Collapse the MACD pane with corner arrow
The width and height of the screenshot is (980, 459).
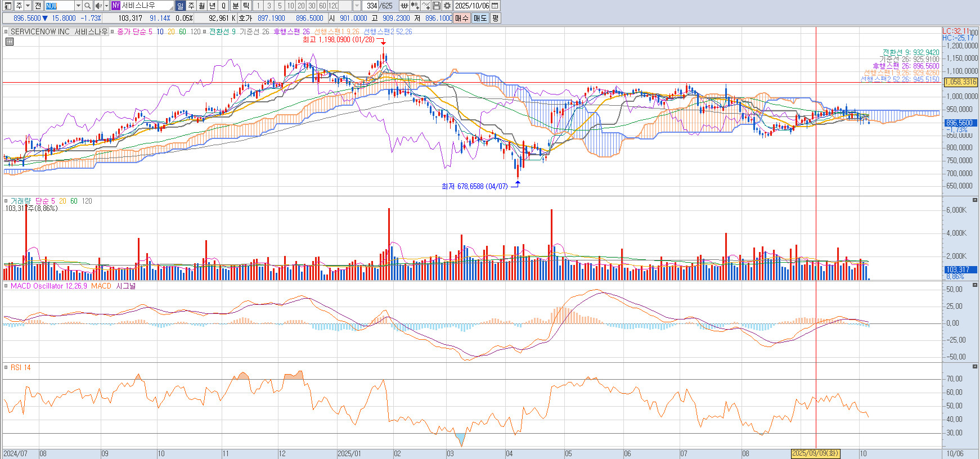pyautogui.click(x=975, y=285)
